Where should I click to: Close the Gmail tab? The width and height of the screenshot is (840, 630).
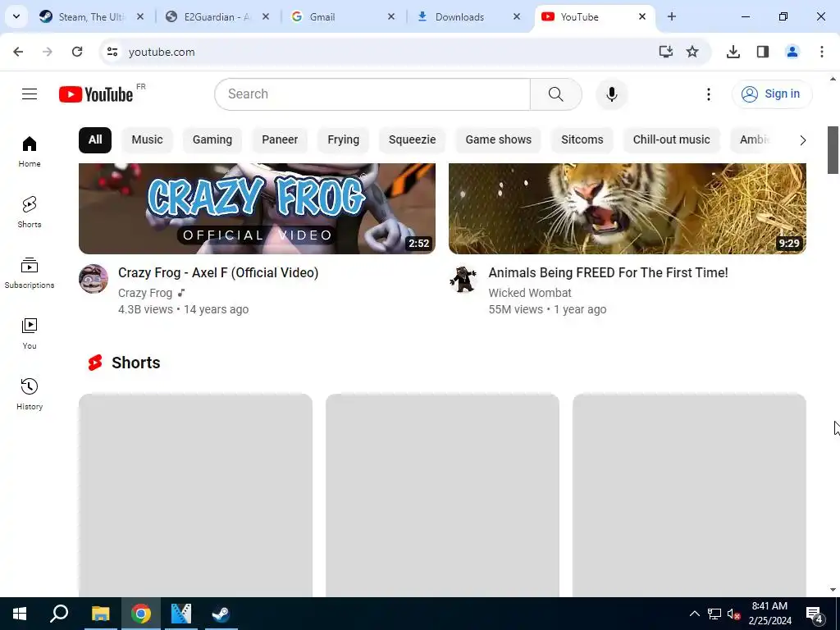click(x=391, y=16)
